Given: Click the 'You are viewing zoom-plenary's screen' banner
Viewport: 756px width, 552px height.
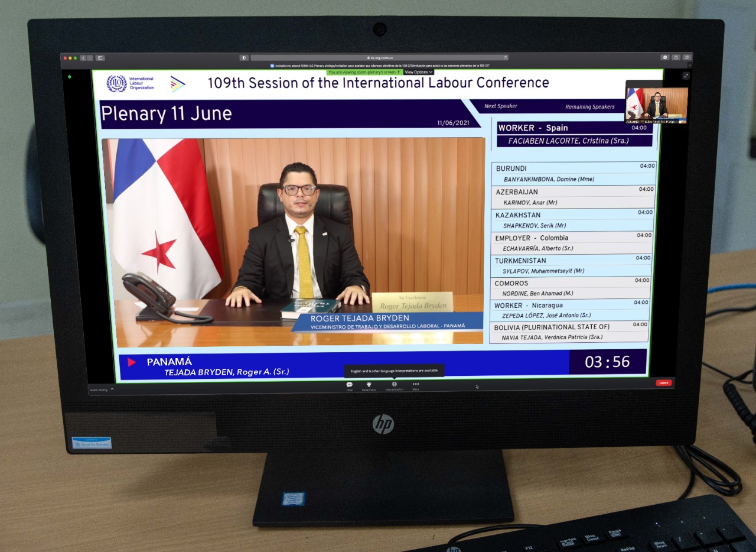Looking at the screenshot, I should pyautogui.click(x=364, y=72).
